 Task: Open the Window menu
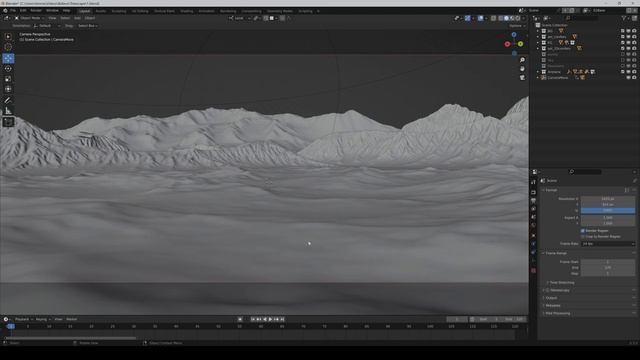point(52,11)
